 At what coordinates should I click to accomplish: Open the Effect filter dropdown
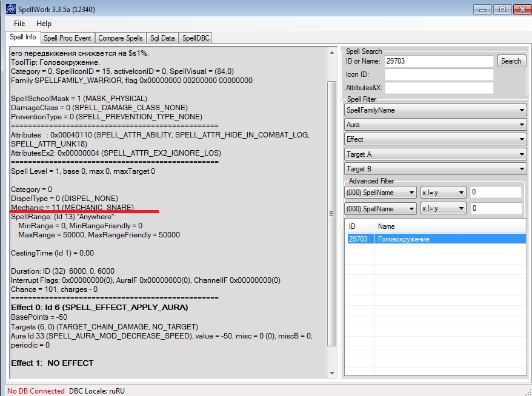click(434, 139)
